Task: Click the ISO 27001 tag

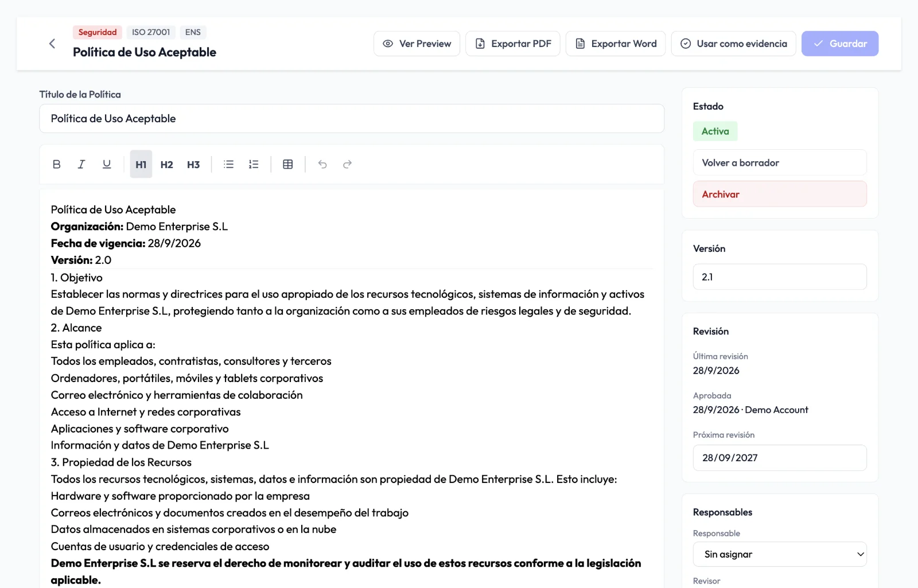Action: 151,32
